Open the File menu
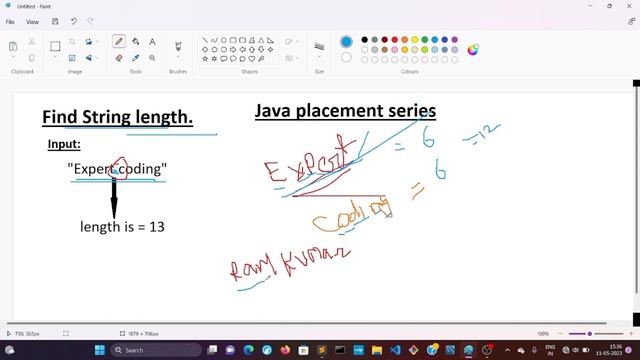Viewport: 640px width, 360px height. click(x=10, y=22)
